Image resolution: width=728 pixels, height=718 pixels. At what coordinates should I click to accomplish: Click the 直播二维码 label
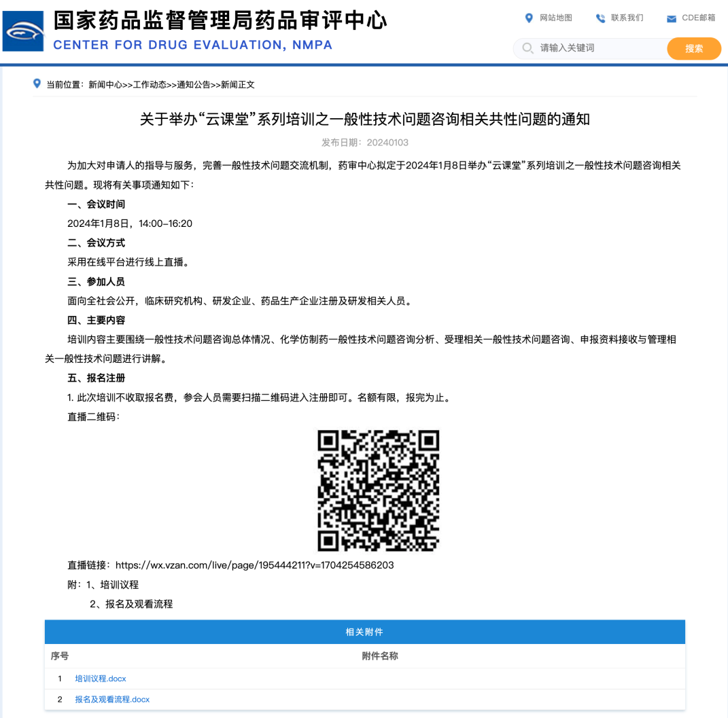tap(93, 417)
